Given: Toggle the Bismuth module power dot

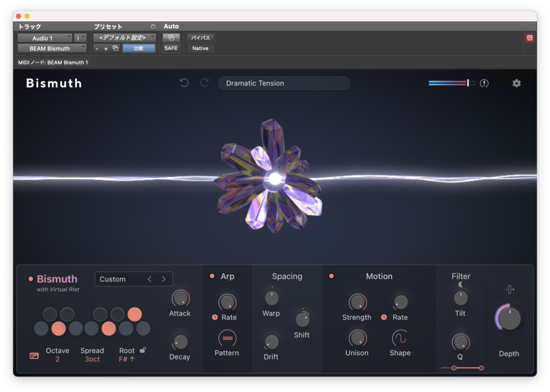Looking at the screenshot, I should pyautogui.click(x=31, y=279).
